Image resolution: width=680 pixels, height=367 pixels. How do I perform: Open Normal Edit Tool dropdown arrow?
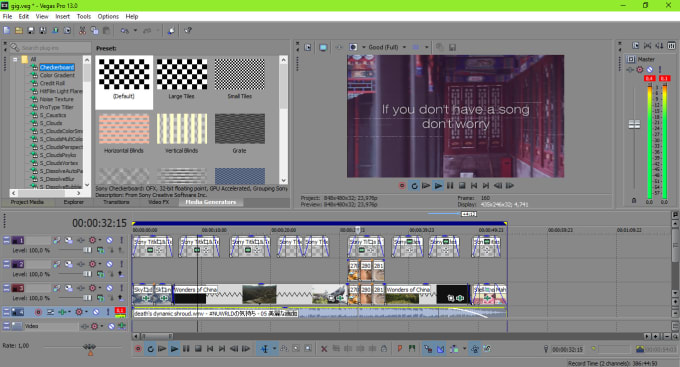tap(275, 349)
